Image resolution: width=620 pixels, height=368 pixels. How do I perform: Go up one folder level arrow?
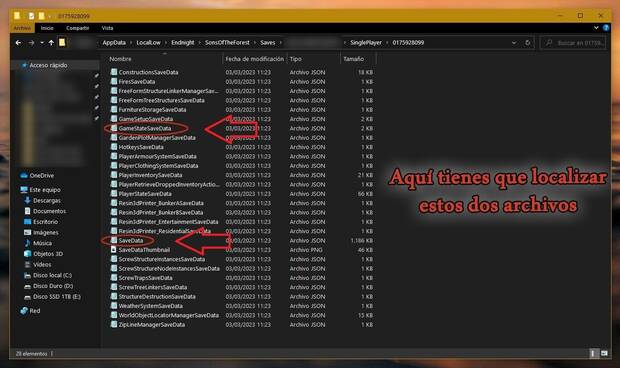(x=51, y=43)
